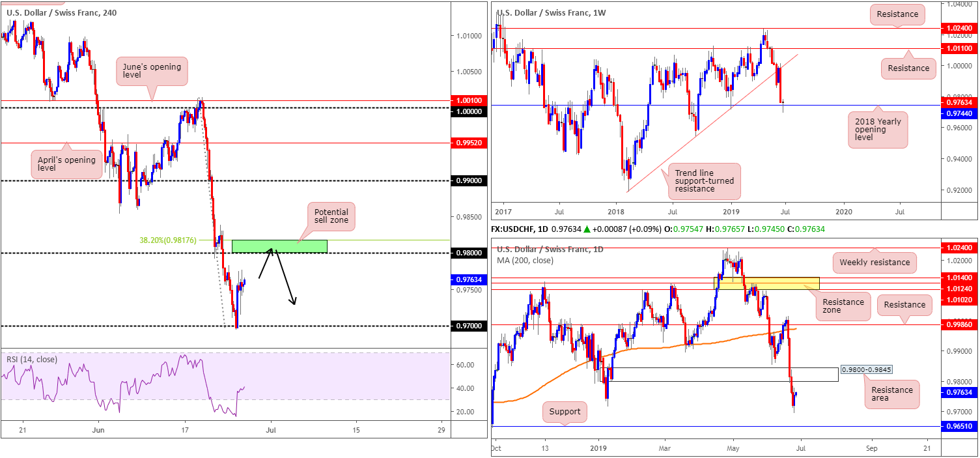Click the '2018' label on the weekly time axis
The image size is (980, 458).
click(x=615, y=212)
